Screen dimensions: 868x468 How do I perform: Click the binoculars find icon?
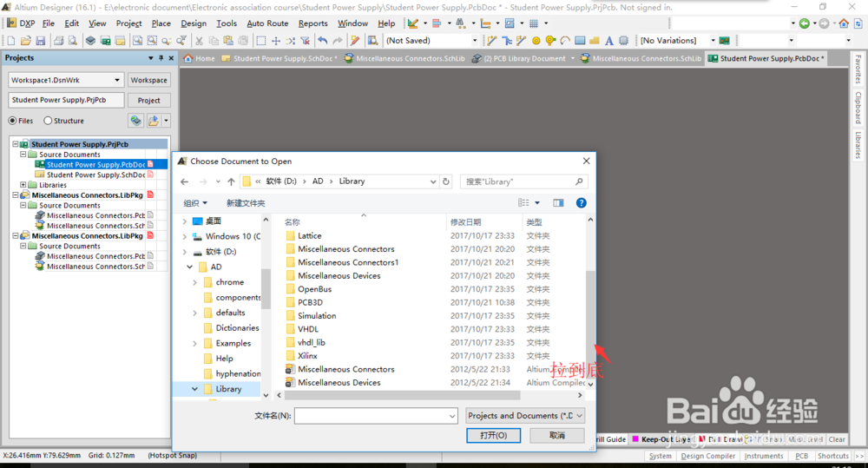click(x=460, y=23)
